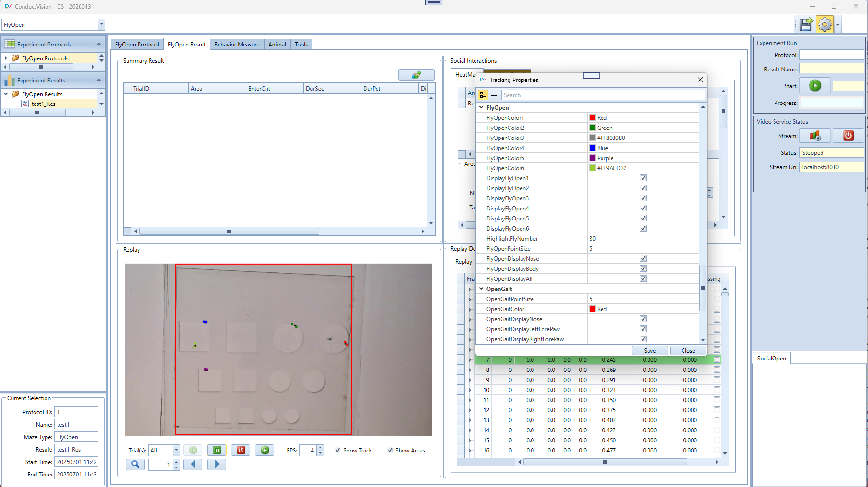Screen dimensions: 868x487
Task: Click the magnifier search button under replay
Action: (135, 464)
